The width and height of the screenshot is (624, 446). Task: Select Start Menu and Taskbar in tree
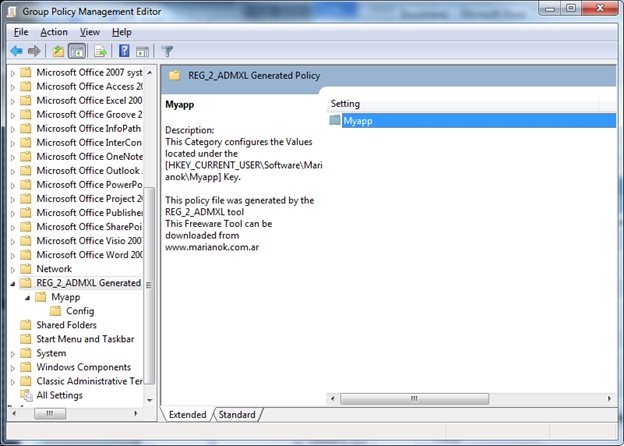(x=85, y=339)
